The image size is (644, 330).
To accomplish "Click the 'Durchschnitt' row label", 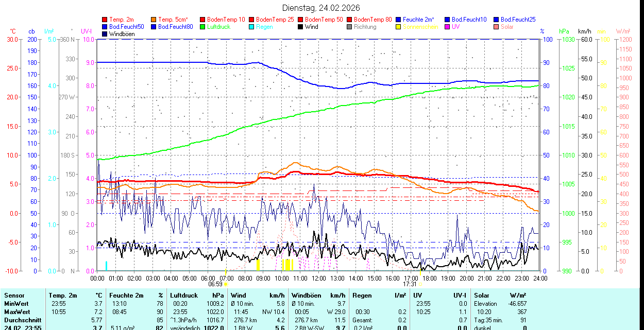I will click(x=23, y=320).
